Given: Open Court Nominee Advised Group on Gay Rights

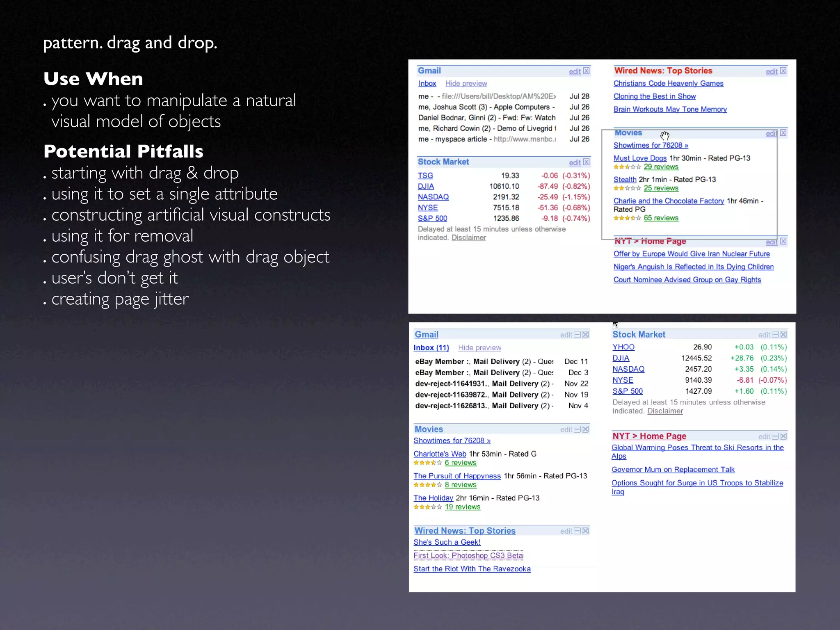Looking at the screenshot, I should [x=687, y=280].
